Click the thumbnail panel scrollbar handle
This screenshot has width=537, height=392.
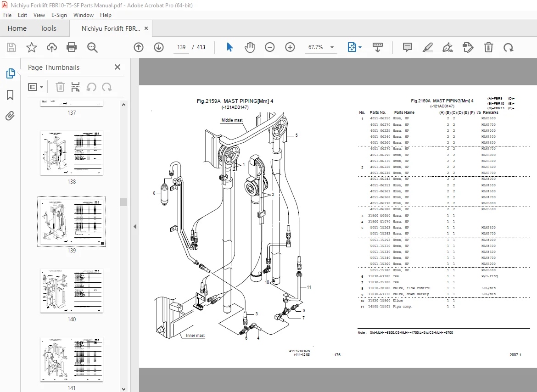point(123,202)
